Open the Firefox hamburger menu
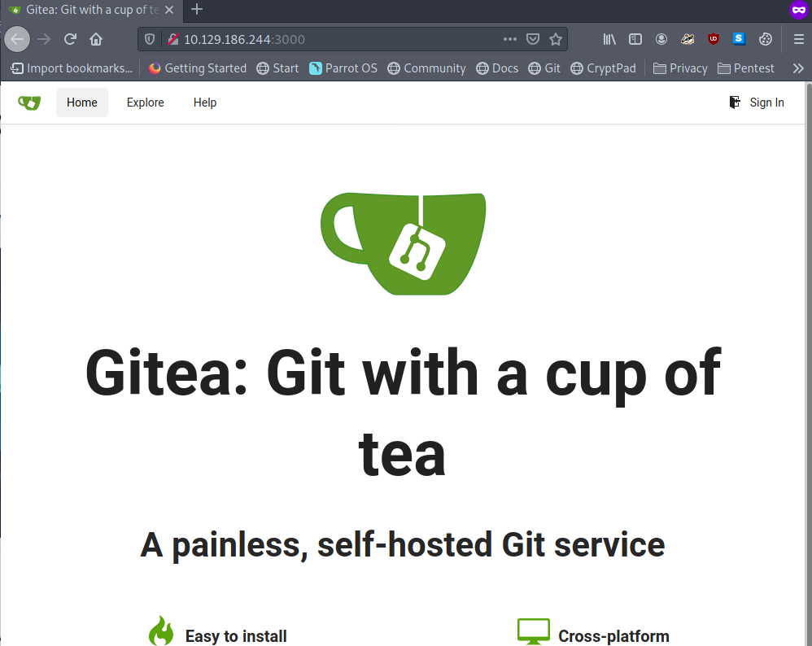The height and width of the screenshot is (646, 812). [798, 39]
